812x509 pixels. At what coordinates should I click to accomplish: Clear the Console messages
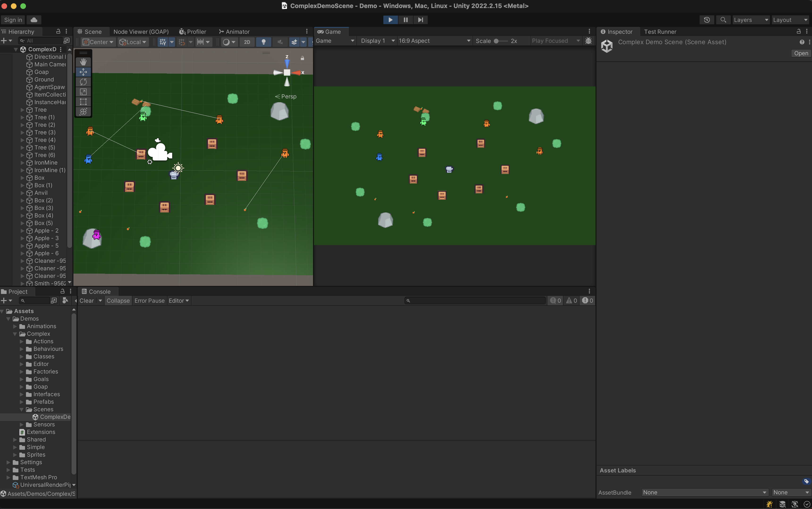tap(87, 301)
